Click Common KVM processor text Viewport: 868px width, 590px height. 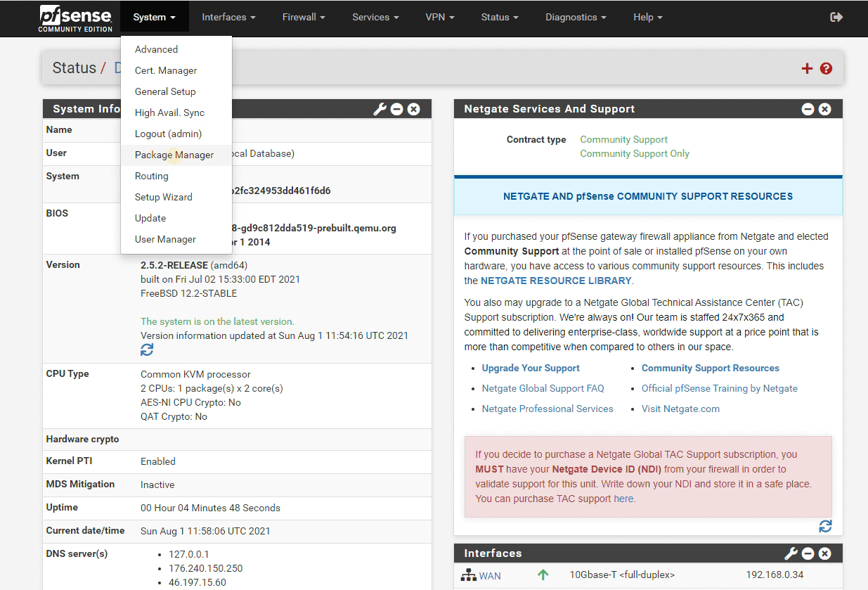(195, 374)
